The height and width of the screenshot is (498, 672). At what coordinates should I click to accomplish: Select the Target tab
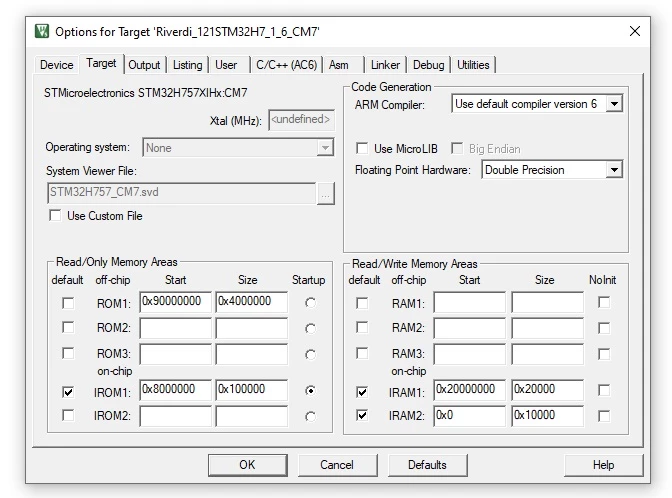pos(101,63)
